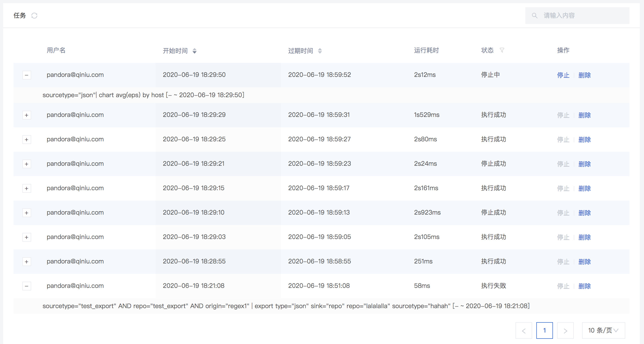This screenshot has width=644, height=344.
Task: Select the query text with test_export
Action: pos(286,306)
